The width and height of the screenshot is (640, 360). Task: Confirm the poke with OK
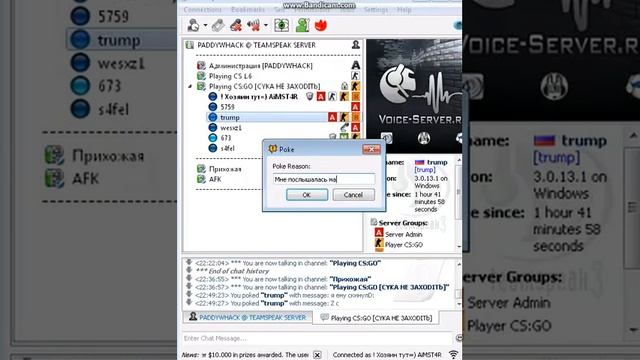307,195
